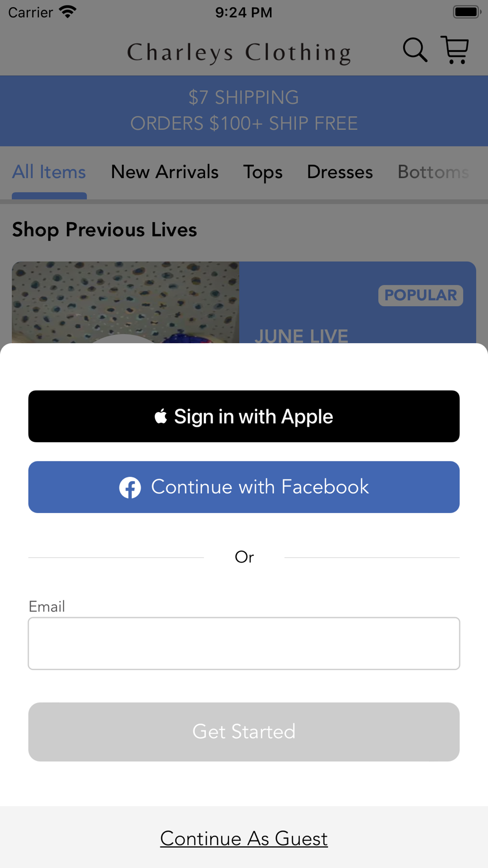Choose Continue As Guest link
The height and width of the screenshot is (868, 488).
point(244,839)
